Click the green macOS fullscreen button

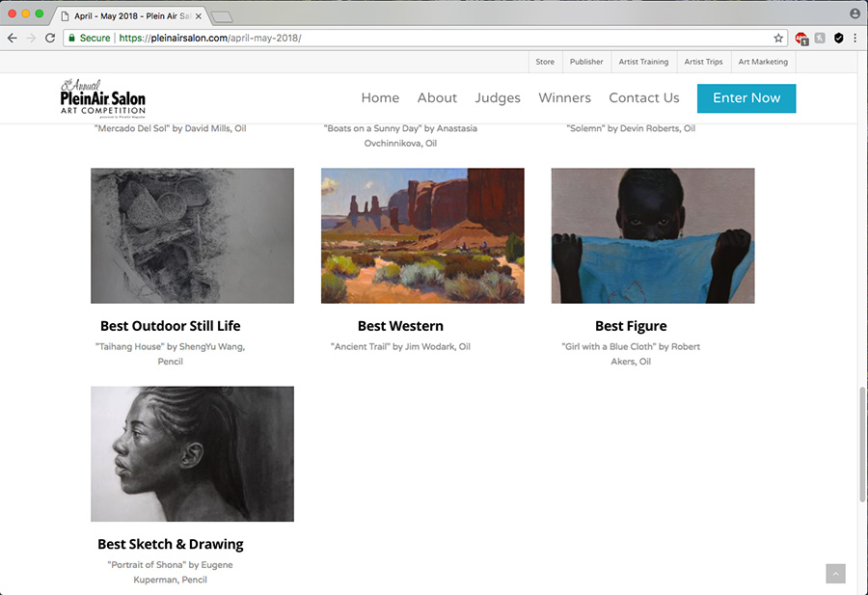pyautogui.click(x=40, y=14)
